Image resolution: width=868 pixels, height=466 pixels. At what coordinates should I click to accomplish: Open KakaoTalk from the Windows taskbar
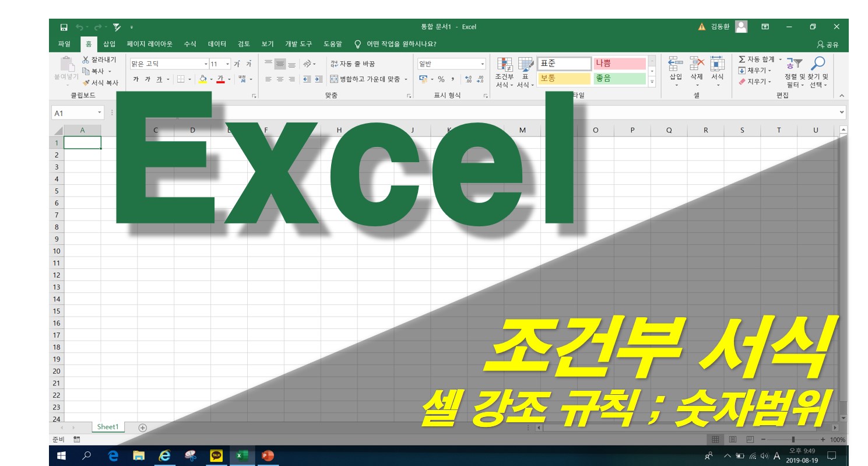[x=217, y=456]
